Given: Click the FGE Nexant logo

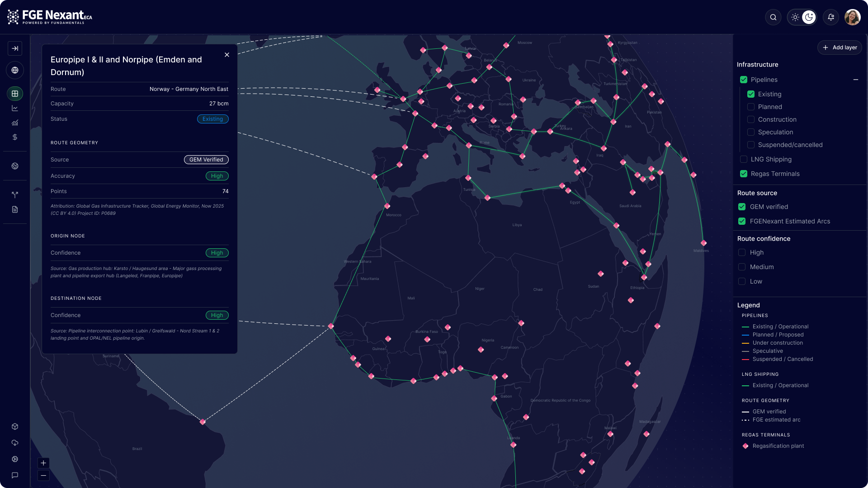Looking at the screenshot, I should (x=50, y=17).
